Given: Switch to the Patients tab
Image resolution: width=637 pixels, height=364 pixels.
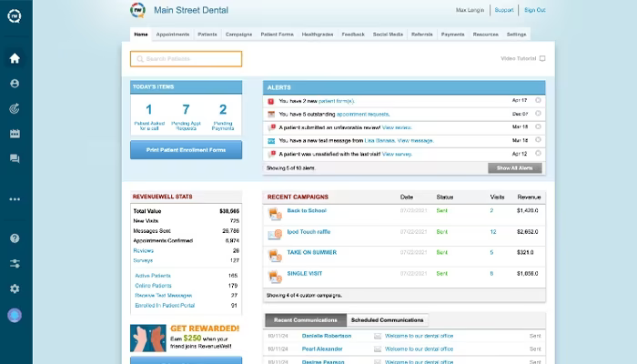Looking at the screenshot, I should tap(207, 35).
